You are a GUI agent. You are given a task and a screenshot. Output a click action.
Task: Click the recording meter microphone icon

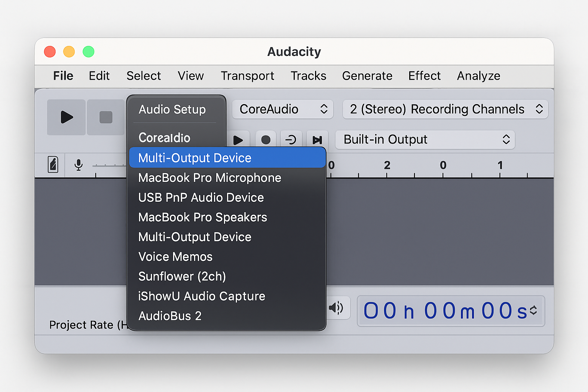point(78,165)
